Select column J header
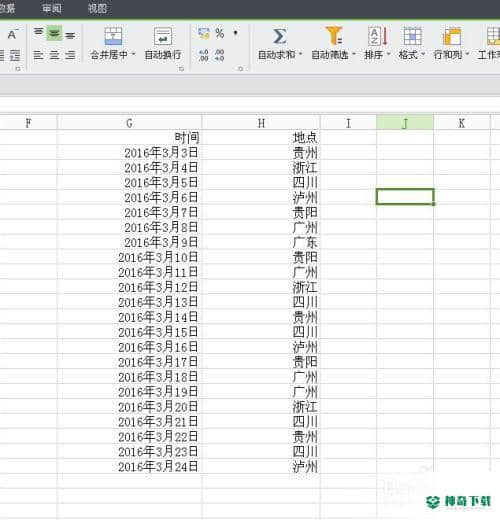Image resolution: width=500 pixels, height=520 pixels. [405, 123]
